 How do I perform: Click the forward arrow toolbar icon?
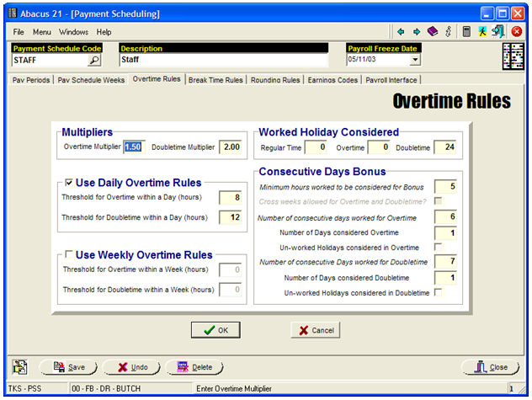point(416,31)
